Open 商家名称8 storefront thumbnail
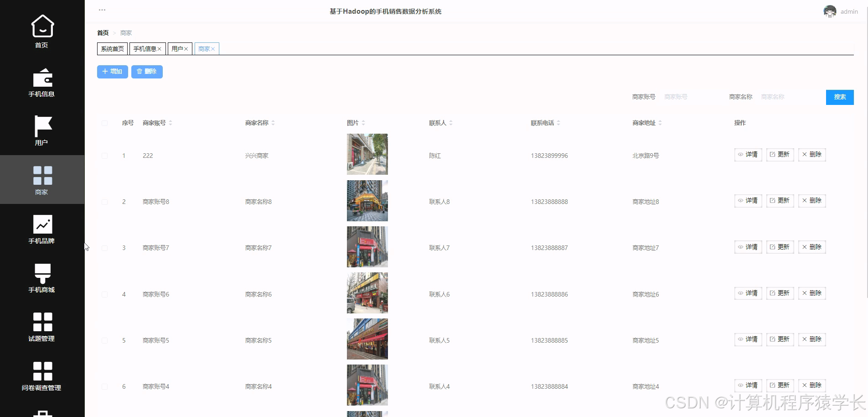Image resolution: width=868 pixels, height=417 pixels. coord(367,201)
